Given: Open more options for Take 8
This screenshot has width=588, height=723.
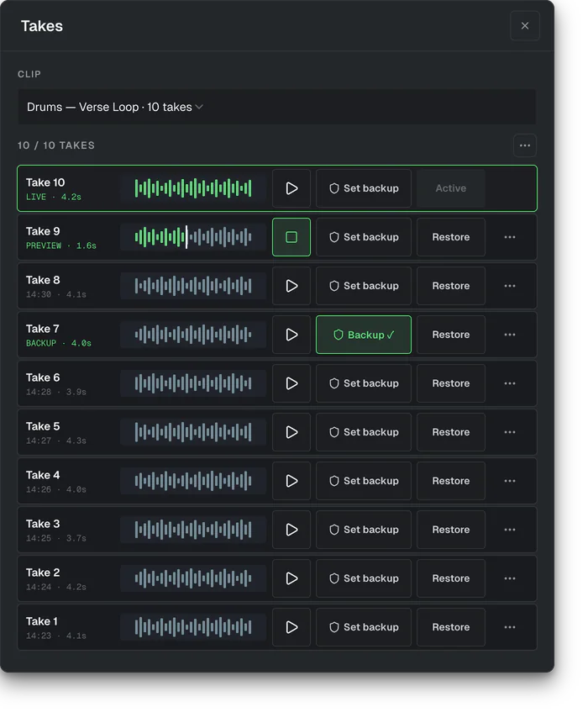Looking at the screenshot, I should tap(510, 286).
